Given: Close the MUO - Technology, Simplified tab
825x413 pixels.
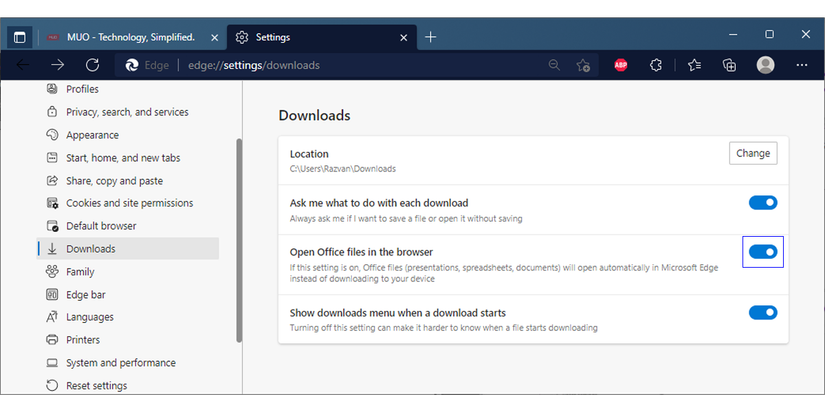Looking at the screenshot, I should 214,38.
